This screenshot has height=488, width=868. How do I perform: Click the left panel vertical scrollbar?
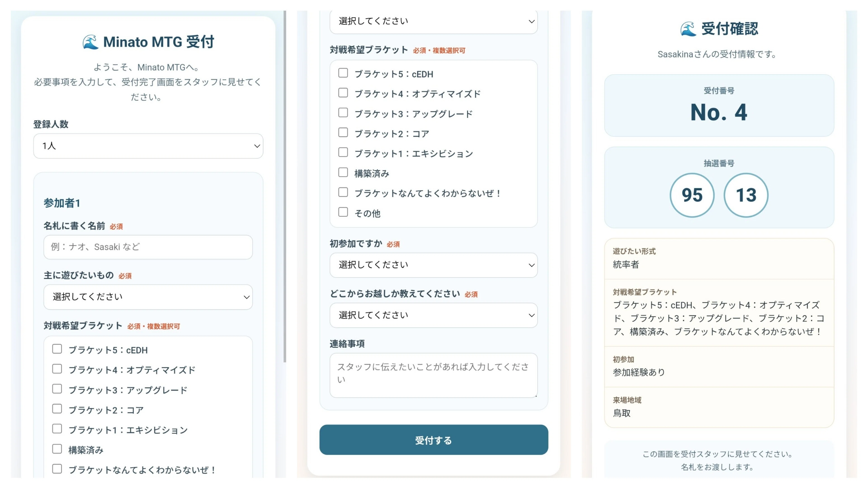(x=285, y=186)
